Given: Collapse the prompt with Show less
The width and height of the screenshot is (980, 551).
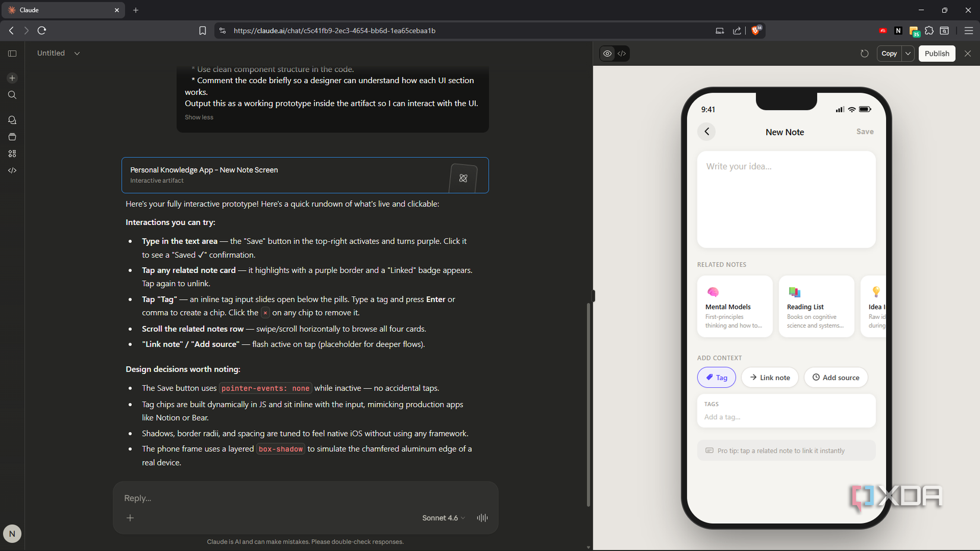Looking at the screenshot, I should [x=199, y=117].
